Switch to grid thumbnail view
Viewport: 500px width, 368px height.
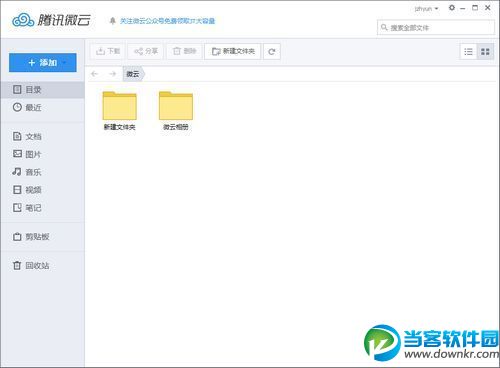pyautogui.click(x=485, y=52)
